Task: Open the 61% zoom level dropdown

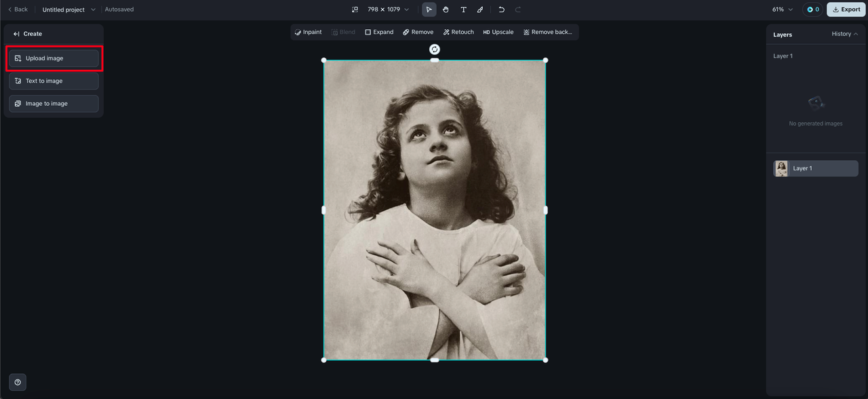Action: 782,9
